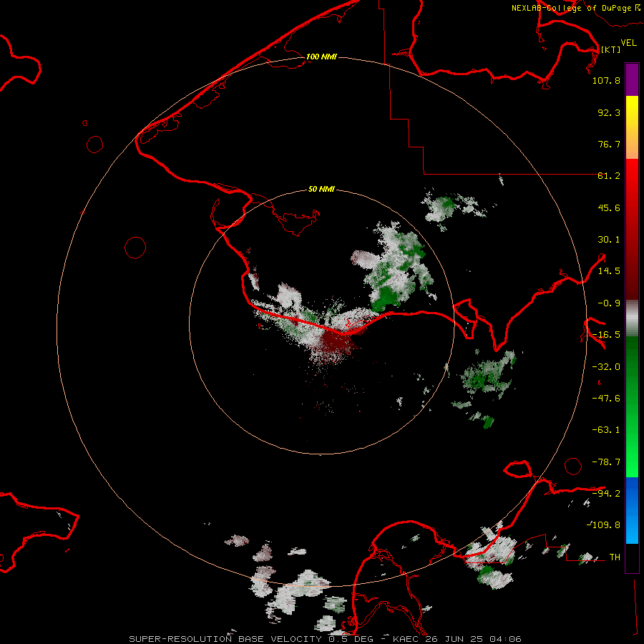Image resolution: width=644 pixels, height=644 pixels.
Task: Click the purple segment of the color bar
Action: 632,79
